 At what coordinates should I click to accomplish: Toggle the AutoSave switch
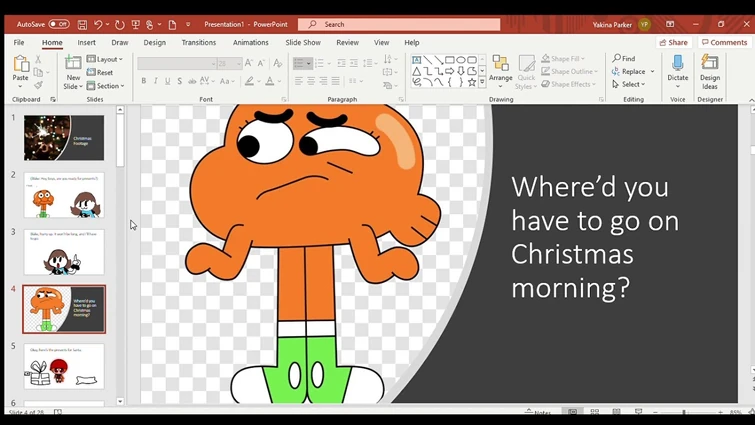tap(59, 24)
